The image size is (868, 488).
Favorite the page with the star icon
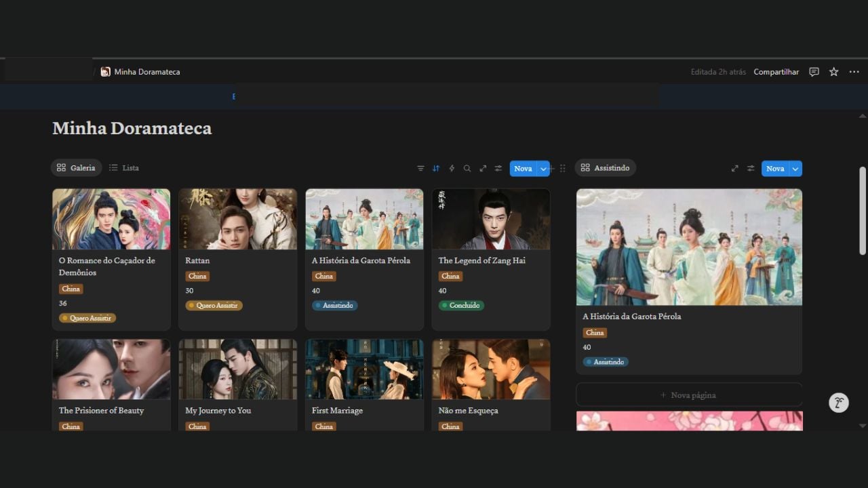[x=834, y=72]
